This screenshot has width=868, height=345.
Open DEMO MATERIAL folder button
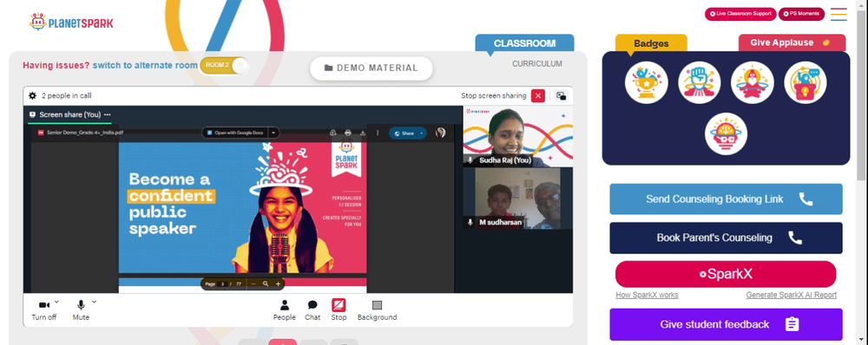point(371,68)
